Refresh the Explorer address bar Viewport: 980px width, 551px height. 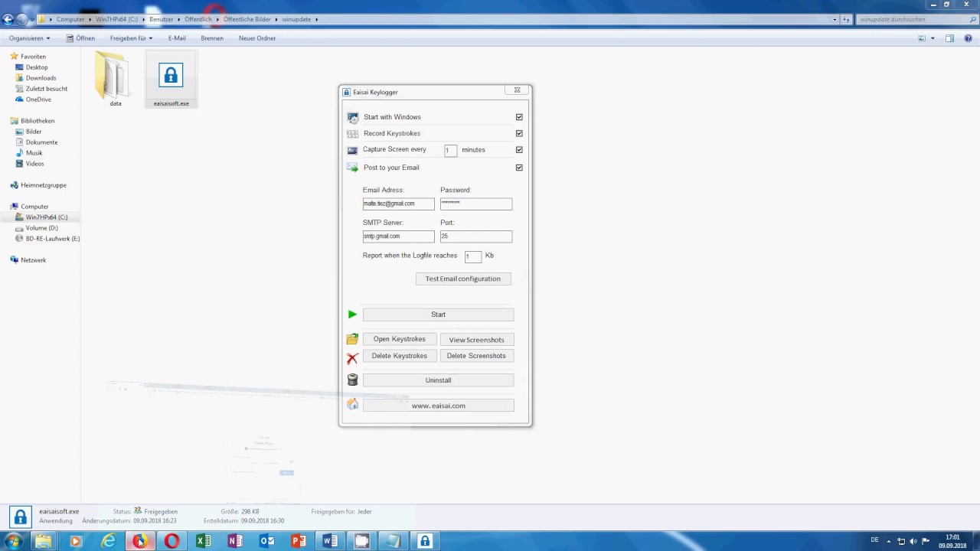point(846,19)
